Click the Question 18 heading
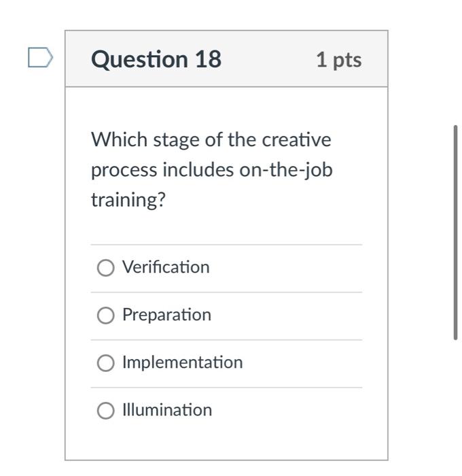 point(156,59)
